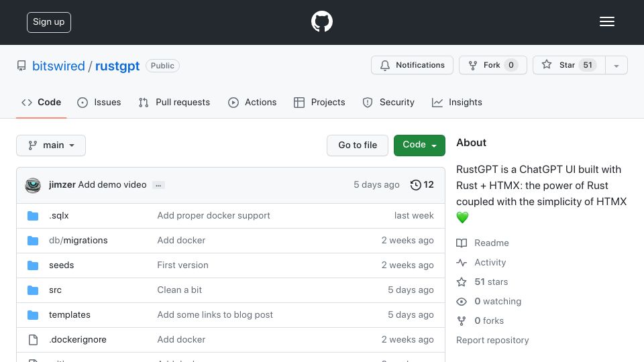Open the .sqlx folder

tap(59, 215)
